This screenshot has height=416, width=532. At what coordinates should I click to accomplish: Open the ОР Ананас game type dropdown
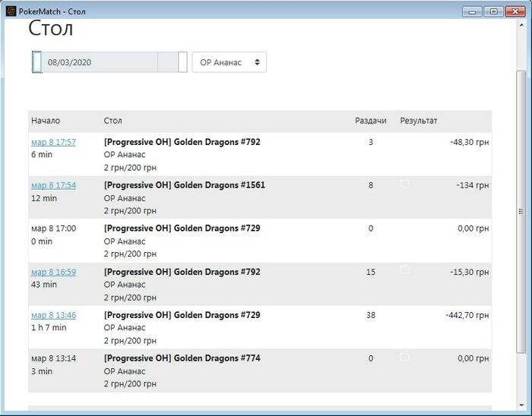(230, 62)
